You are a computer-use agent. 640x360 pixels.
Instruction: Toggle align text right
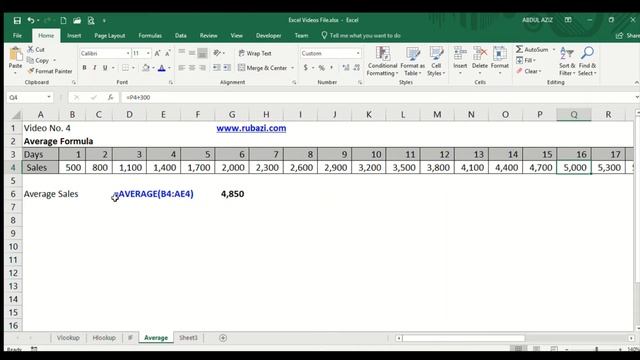click(x=202, y=68)
